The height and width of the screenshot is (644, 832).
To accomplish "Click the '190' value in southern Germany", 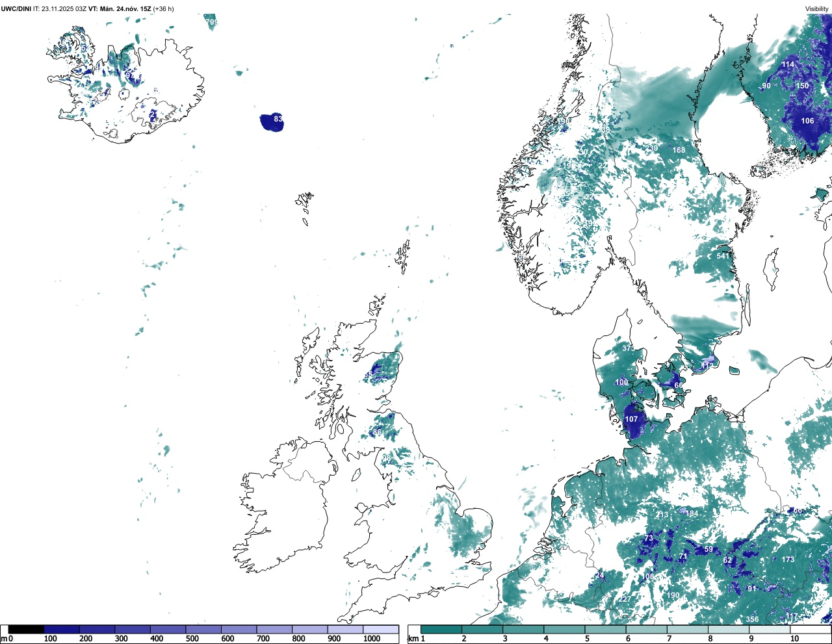I will point(673,595).
